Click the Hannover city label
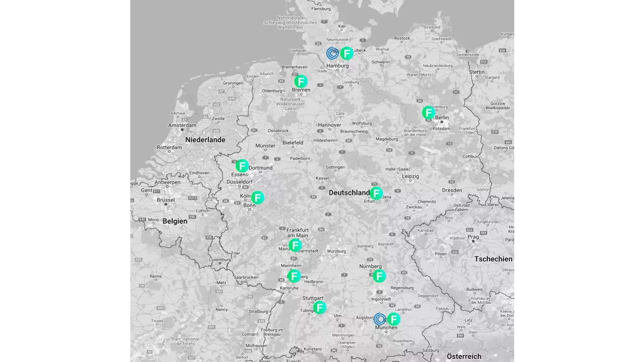The image size is (644, 362). click(330, 125)
